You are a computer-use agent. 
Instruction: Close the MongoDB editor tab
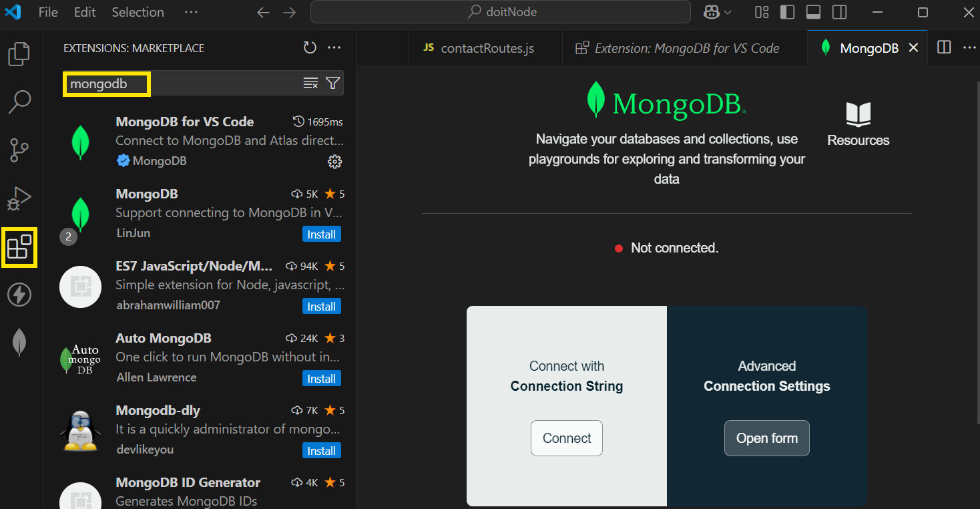(914, 48)
